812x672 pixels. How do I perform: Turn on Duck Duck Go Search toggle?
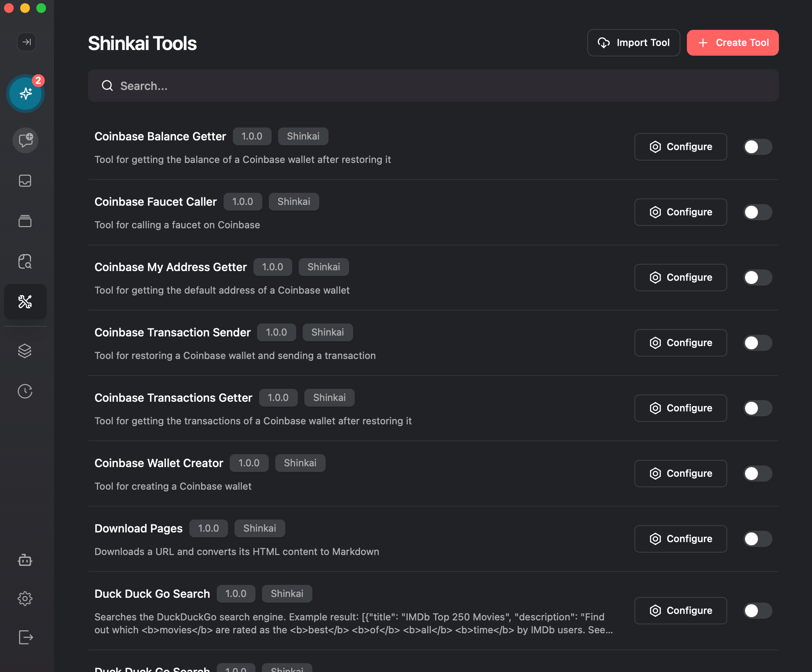[758, 611]
